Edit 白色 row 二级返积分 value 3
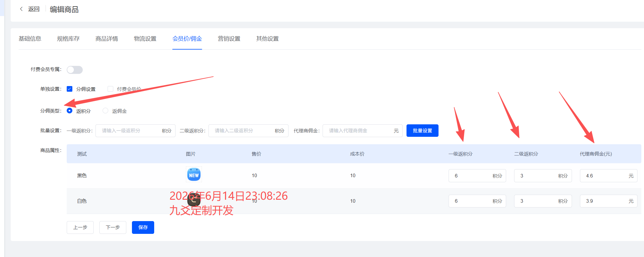The width and height of the screenshot is (644, 257). pyautogui.click(x=543, y=201)
